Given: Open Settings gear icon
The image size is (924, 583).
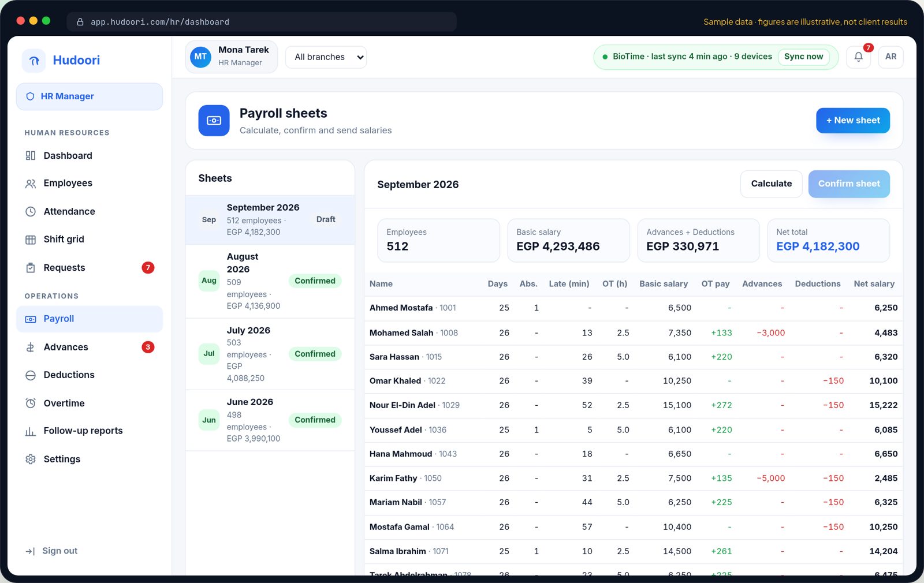Looking at the screenshot, I should tap(31, 459).
